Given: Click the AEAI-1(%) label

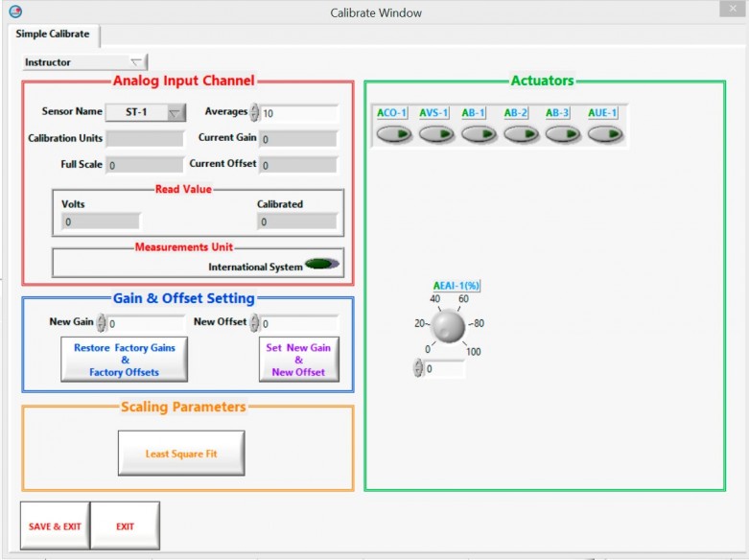Looking at the screenshot, I should [456, 285].
